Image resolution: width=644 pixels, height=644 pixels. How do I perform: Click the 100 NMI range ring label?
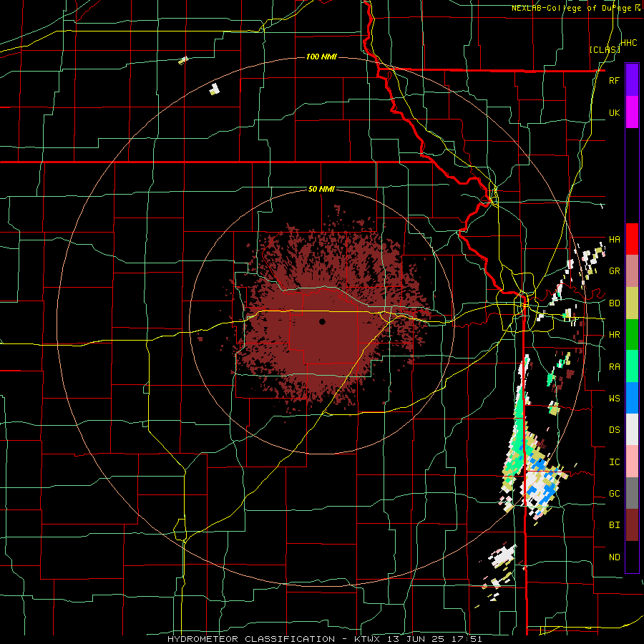(321, 57)
